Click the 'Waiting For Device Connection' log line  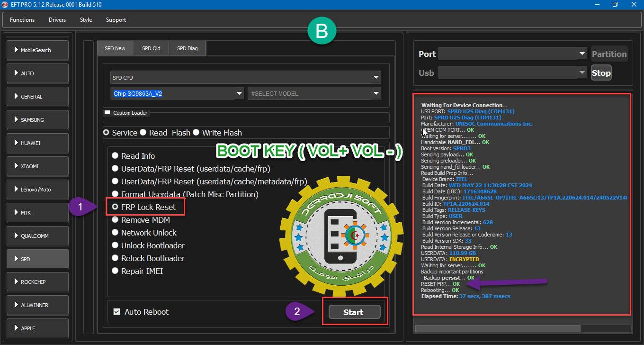coord(464,105)
